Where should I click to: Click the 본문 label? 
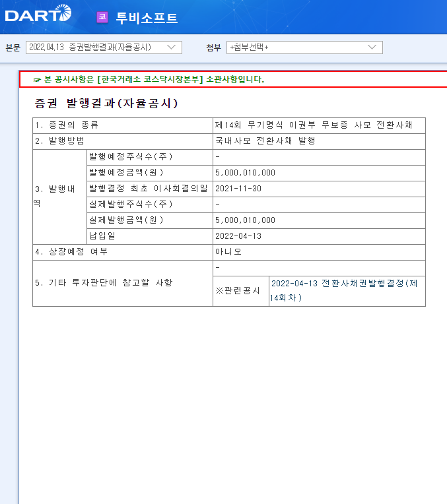tap(13, 47)
